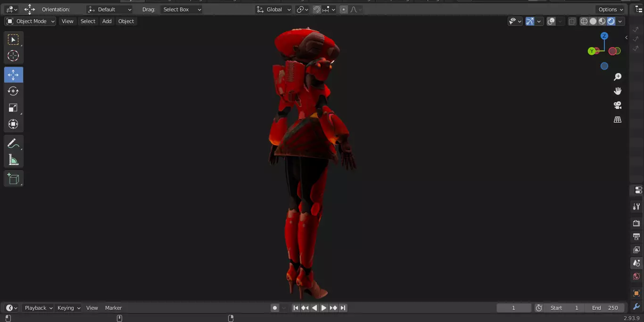Expand the sidebar with small arrow

[626, 37]
